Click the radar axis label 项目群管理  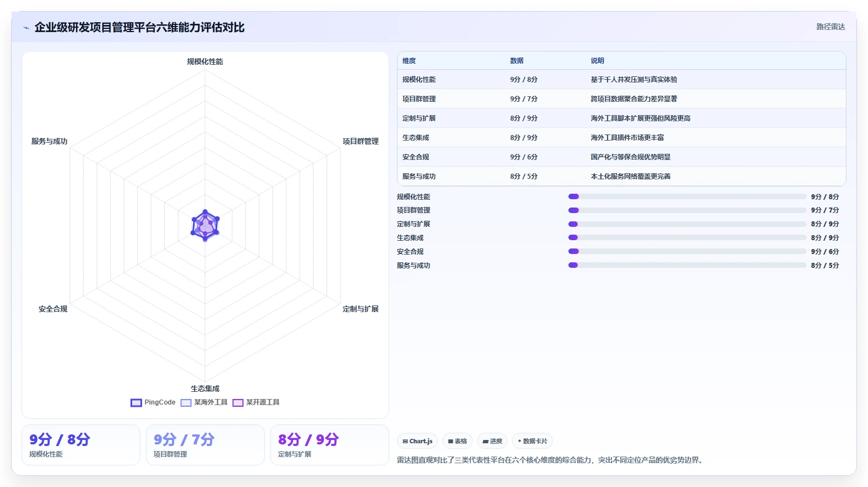click(360, 141)
